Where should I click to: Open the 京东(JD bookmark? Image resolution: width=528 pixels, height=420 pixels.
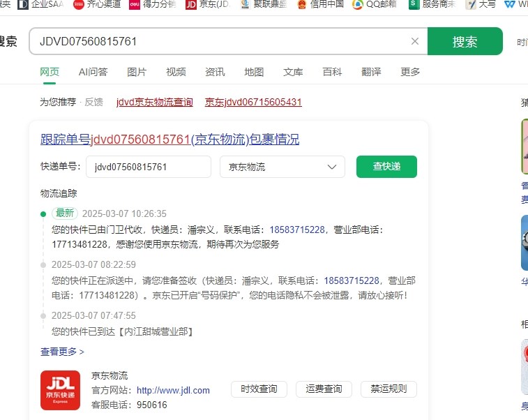pyautogui.click(x=208, y=4)
